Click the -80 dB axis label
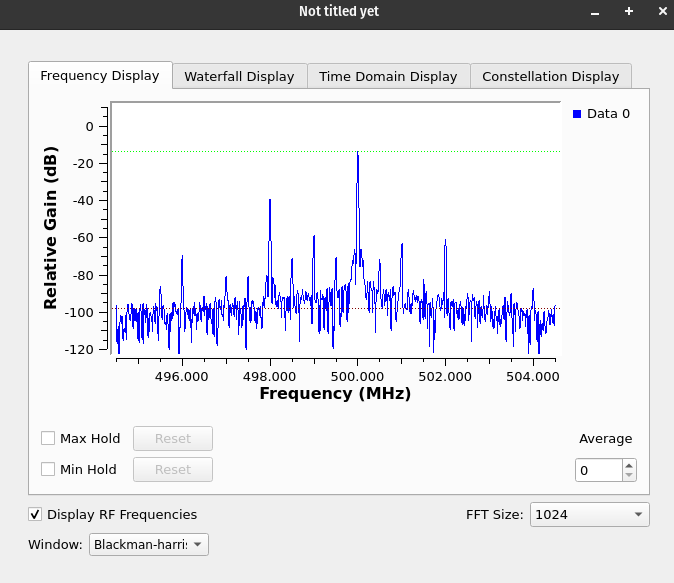The width and height of the screenshot is (674, 583). coord(83,275)
